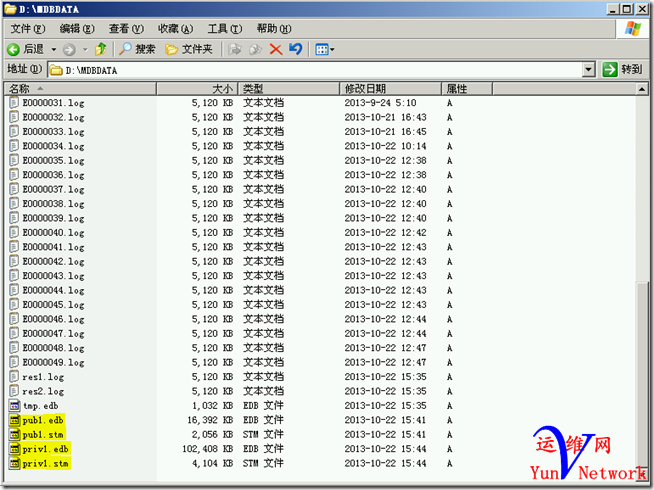Screen dimensions: 654x490
Task: Click the 102,408 KB size of priv1.edb
Action: (x=208, y=449)
